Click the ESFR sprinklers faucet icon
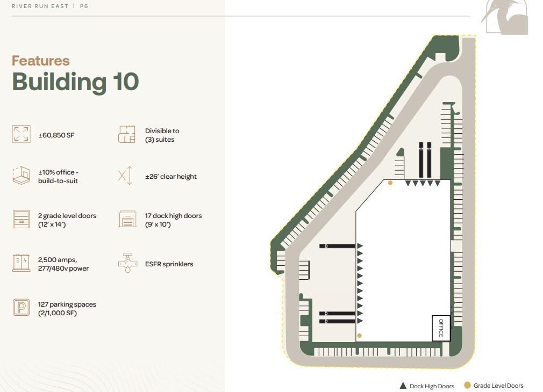This screenshot has width=543, height=392. pyautogui.click(x=127, y=263)
